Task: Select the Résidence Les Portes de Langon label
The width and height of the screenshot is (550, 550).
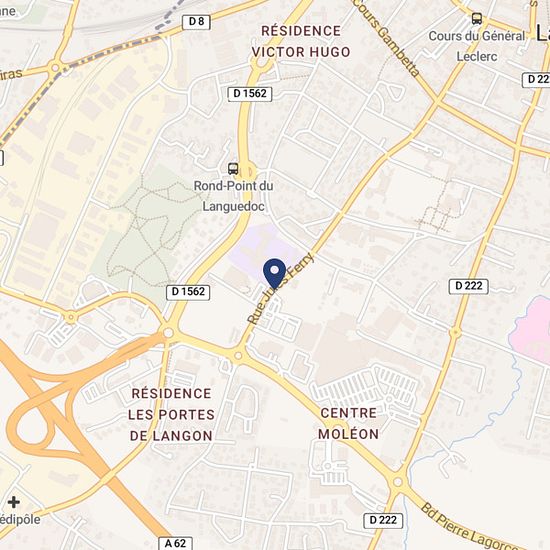Action: (x=171, y=415)
